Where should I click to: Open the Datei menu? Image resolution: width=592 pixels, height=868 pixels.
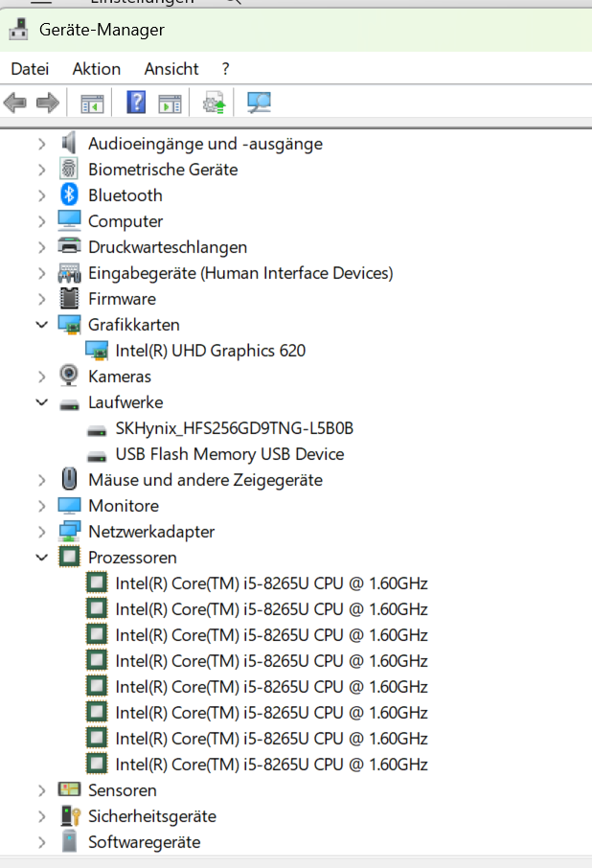(30, 69)
